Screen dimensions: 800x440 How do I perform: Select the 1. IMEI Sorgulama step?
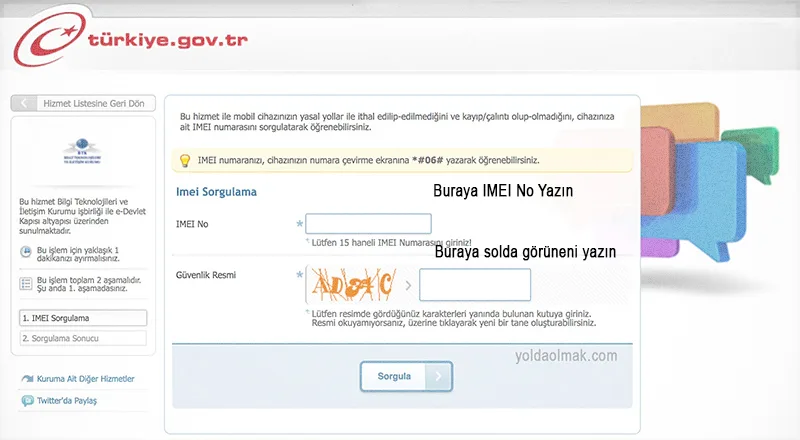(x=82, y=318)
